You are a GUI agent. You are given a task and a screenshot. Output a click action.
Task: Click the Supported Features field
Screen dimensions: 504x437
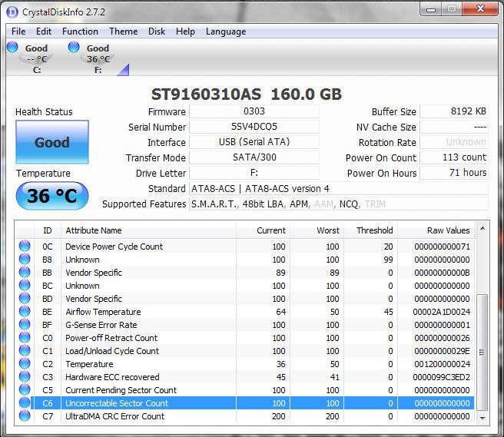(x=339, y=204)
